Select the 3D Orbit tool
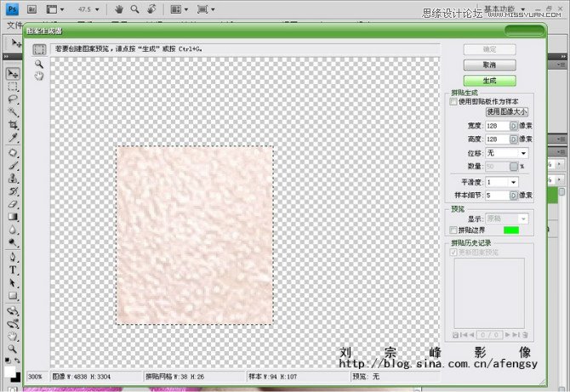570x392 pixels. 13,324
